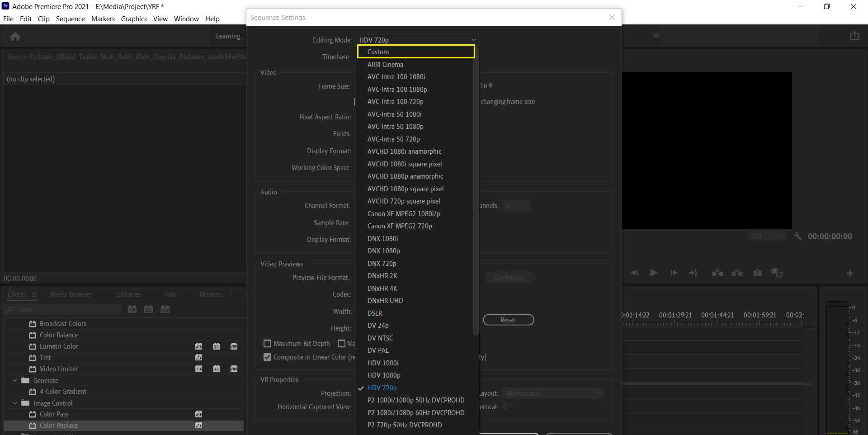Play the sequence in Program Monitor
Screen dimensions: 868x435
pyautogui.click(x=653, y=273)
